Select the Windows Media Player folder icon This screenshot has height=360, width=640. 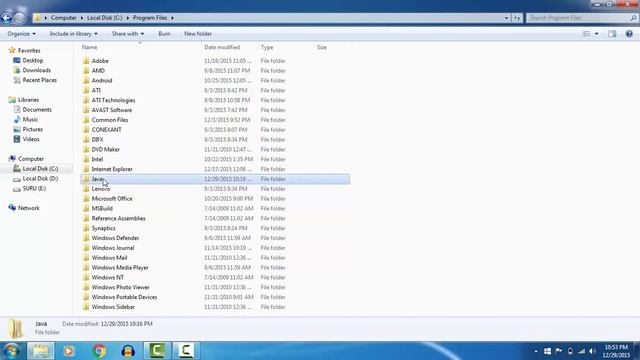[86, 267]
